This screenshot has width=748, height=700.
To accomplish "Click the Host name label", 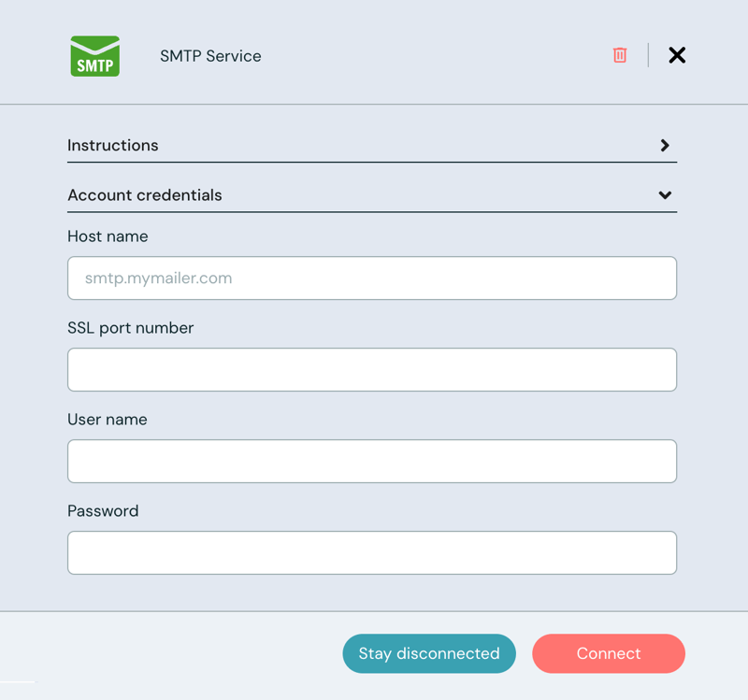I will coord(108,236).
